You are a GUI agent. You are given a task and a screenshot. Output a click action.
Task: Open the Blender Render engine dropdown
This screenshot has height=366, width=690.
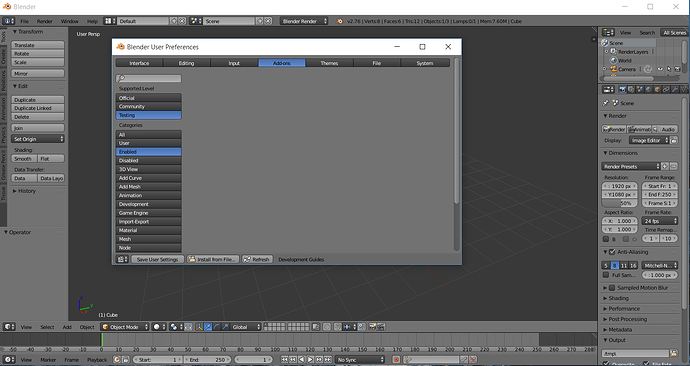pos(304,21)
